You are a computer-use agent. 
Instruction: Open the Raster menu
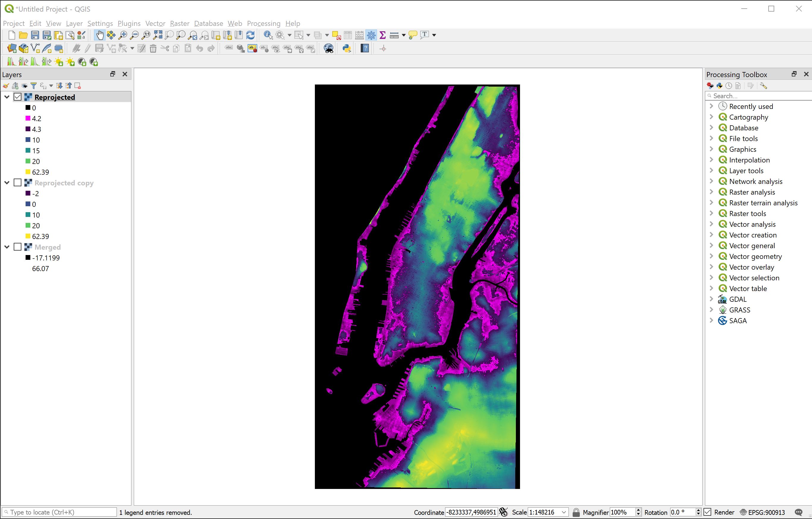click(179, 23)
